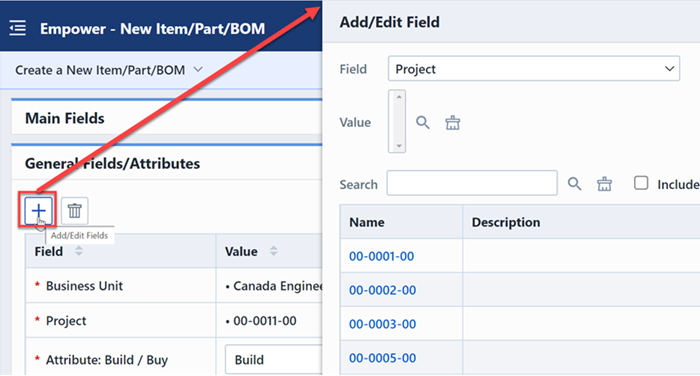Click project link 00-0005-00
The width and height of the screenshot is (700, 376).
pos(382,358)
